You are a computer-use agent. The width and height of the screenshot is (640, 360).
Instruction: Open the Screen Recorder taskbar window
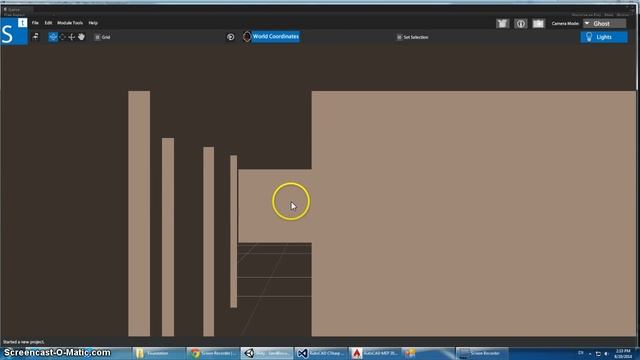point(482,353)
